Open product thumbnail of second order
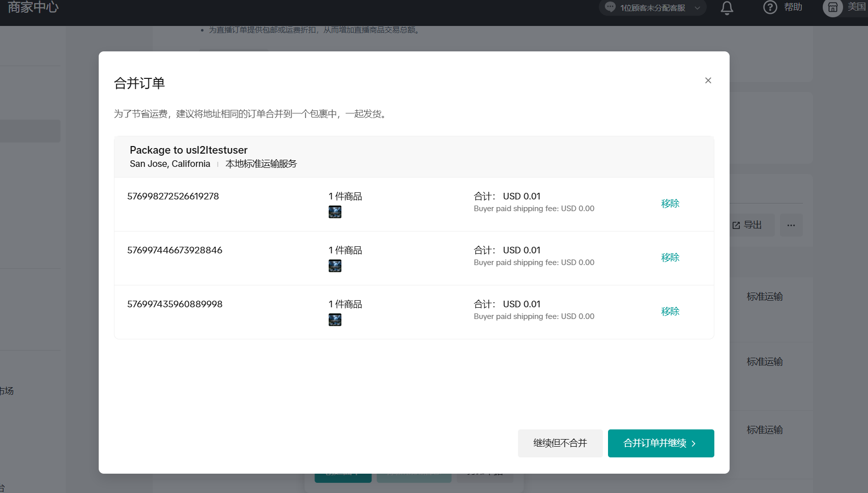The height and width of the screenshot is (493, 868). (335, 266)
